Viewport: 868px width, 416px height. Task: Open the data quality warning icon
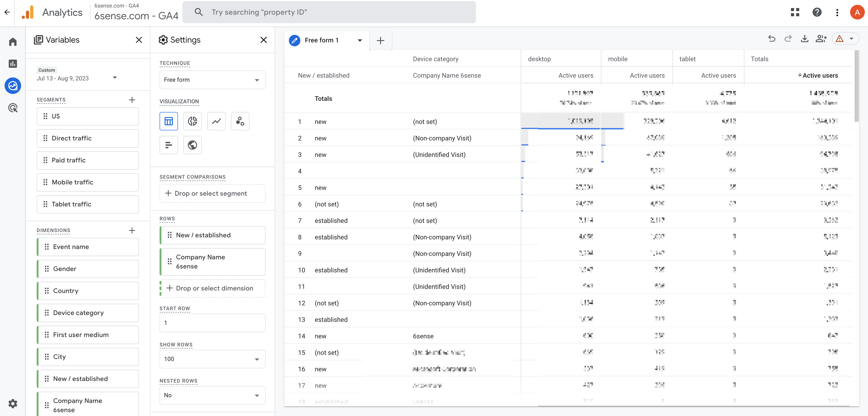click(840, 39)
